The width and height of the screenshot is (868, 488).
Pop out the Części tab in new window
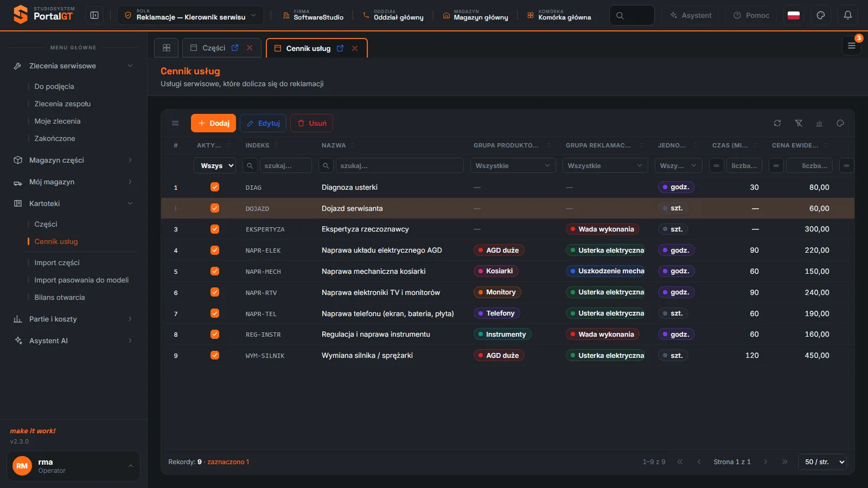tap(235, 48)
